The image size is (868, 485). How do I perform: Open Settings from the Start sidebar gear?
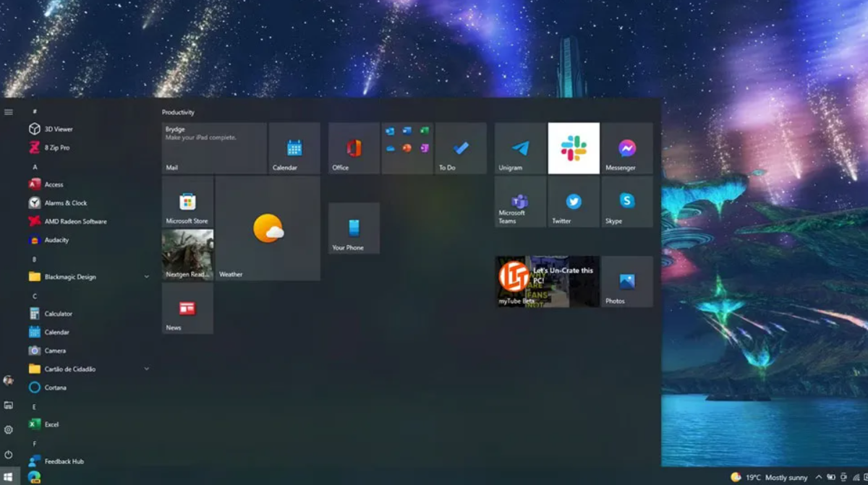(x=9, y=430)
